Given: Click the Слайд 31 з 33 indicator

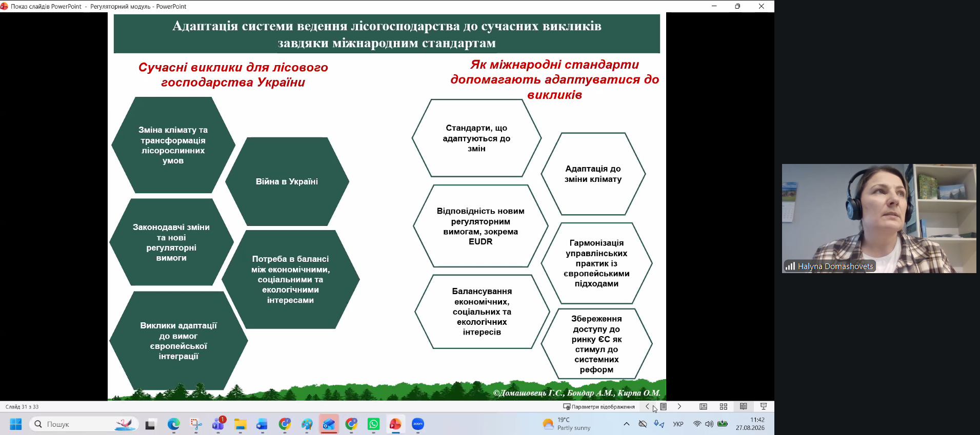Looking at the screenshot, I should (22, 407).
